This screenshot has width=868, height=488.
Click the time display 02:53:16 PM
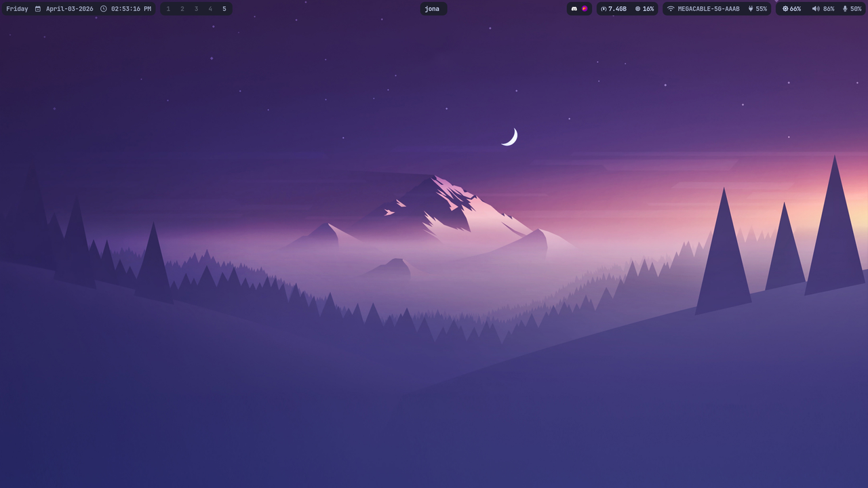tap(131, 9)
